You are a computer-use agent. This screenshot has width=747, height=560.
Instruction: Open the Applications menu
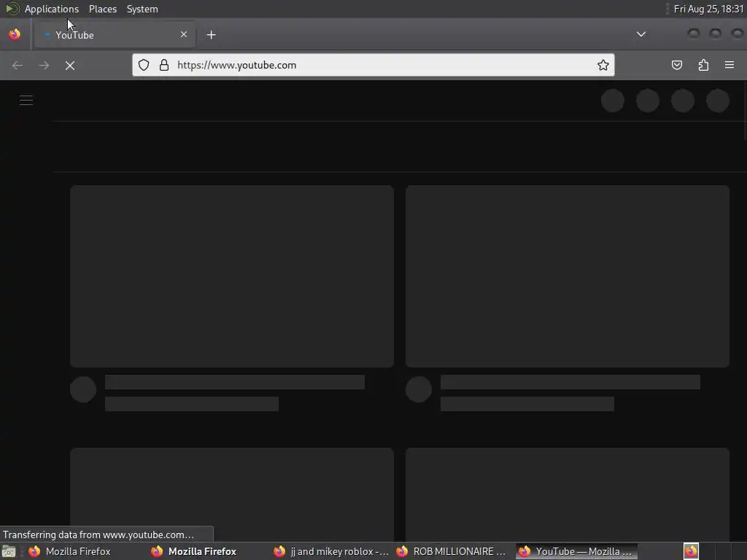[52, 9]
